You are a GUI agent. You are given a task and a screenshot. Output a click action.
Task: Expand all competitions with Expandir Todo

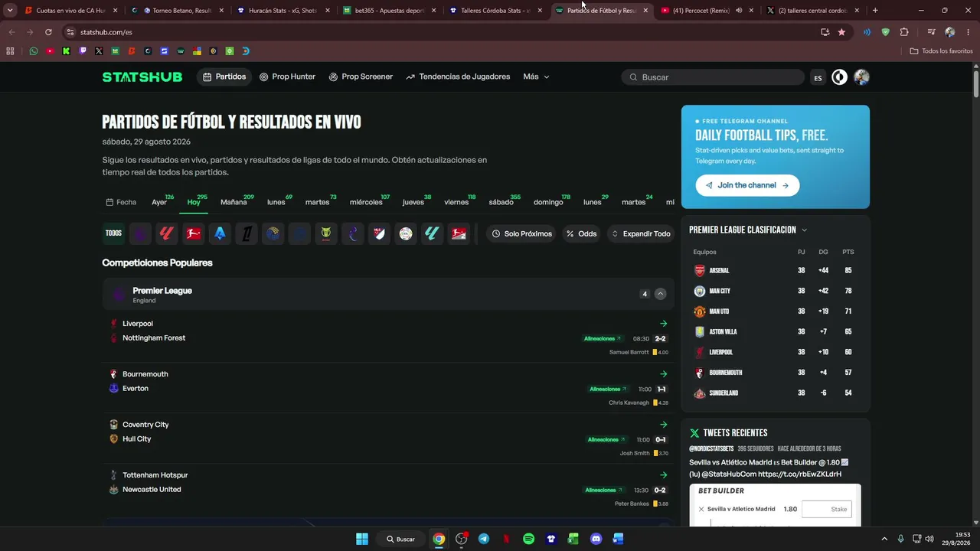point(641,233)
